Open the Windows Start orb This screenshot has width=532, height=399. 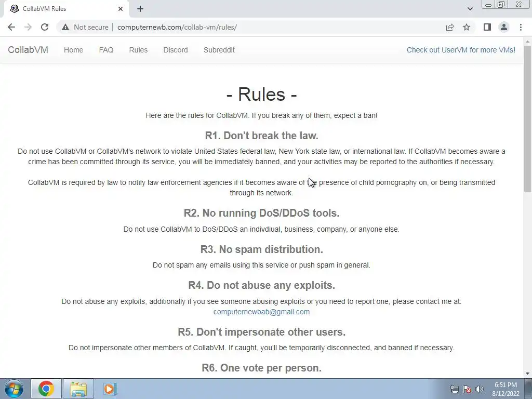[14, 389]
